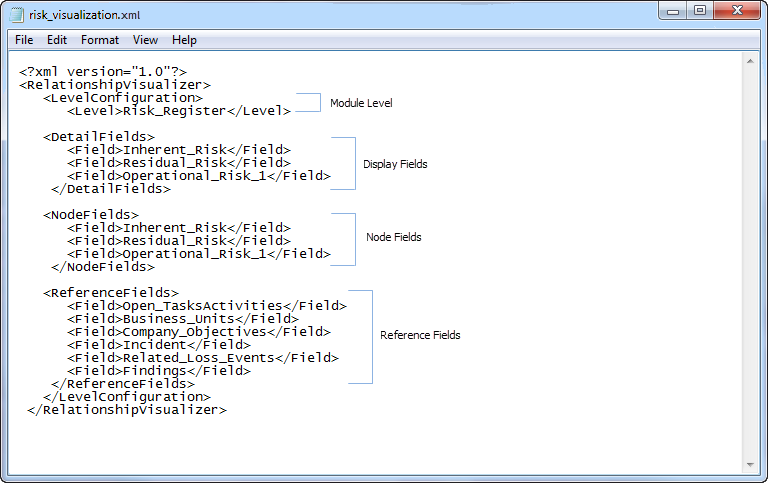The height and width of the screenshot is (483, 768).
Task: Open the Format menu
Action: pos(100,40)
